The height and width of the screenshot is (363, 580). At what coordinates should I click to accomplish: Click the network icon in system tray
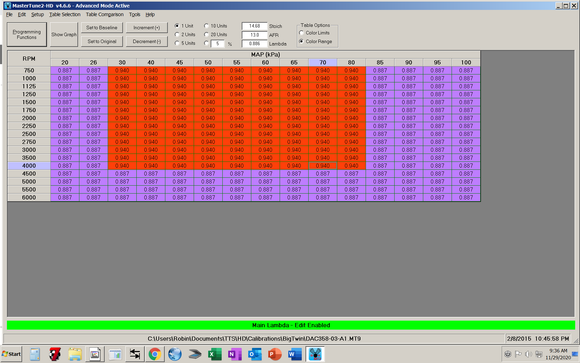click(539, 354)
